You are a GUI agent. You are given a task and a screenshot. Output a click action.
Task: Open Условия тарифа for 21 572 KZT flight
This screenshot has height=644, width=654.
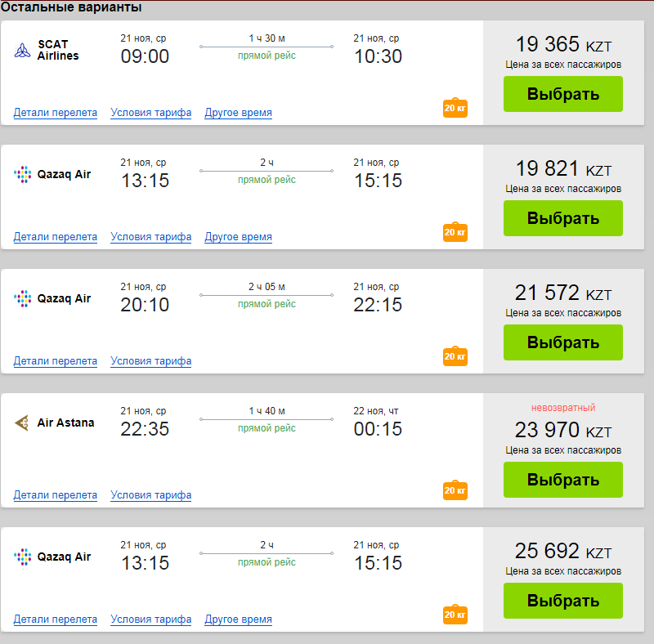click(151, 361)
